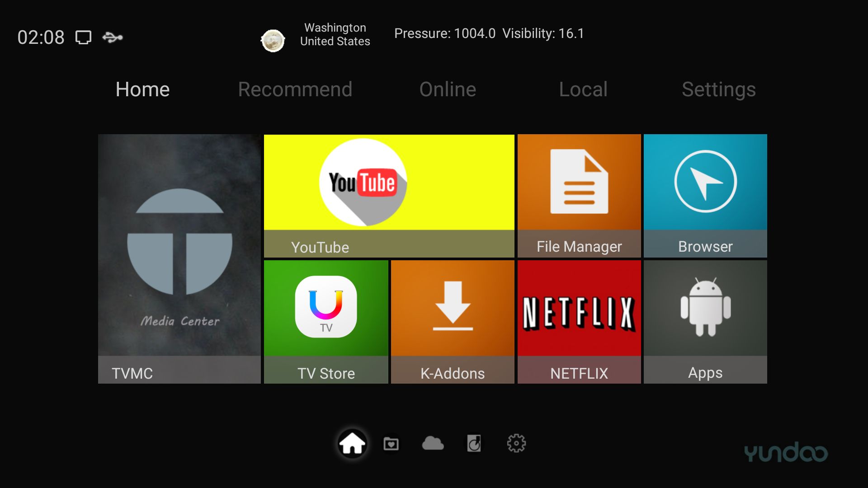Navigate to Online section
Image resolution: width=868 pixels, height=488 pixels.
448,90
